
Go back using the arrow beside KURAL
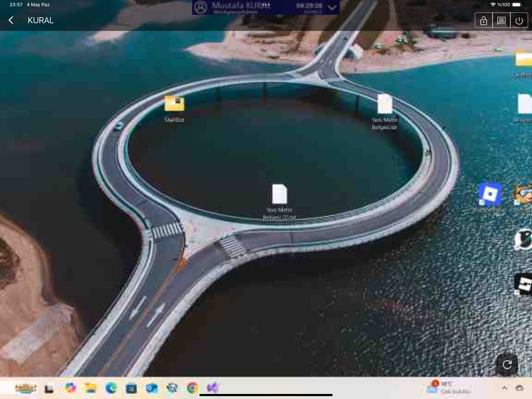[x=11, y=20]
